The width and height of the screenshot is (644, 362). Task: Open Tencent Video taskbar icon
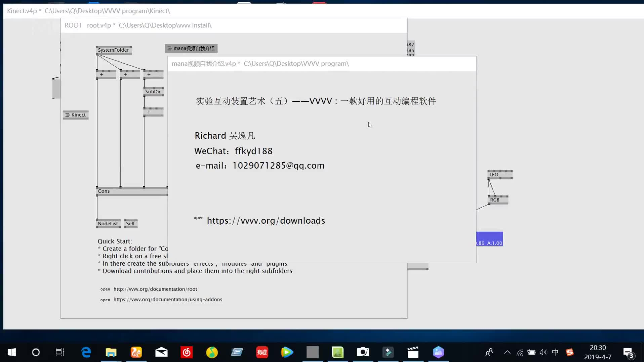(287, 352)
